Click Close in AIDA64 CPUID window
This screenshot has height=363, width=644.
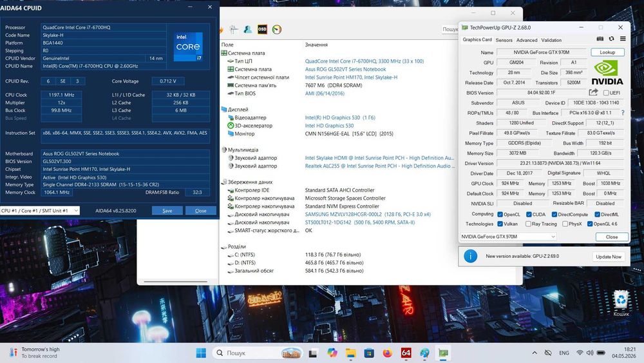point(200,210)
